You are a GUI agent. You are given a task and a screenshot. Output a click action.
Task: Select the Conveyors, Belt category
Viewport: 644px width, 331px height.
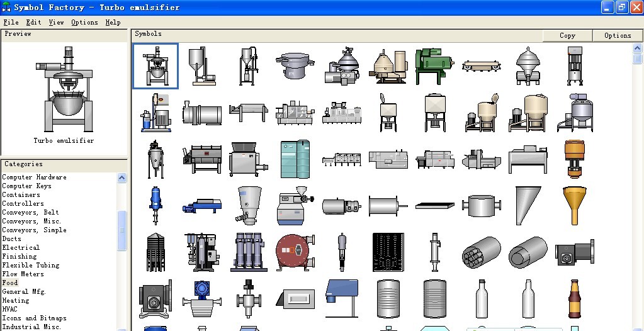pyautogui.click(x=30, y=212)
